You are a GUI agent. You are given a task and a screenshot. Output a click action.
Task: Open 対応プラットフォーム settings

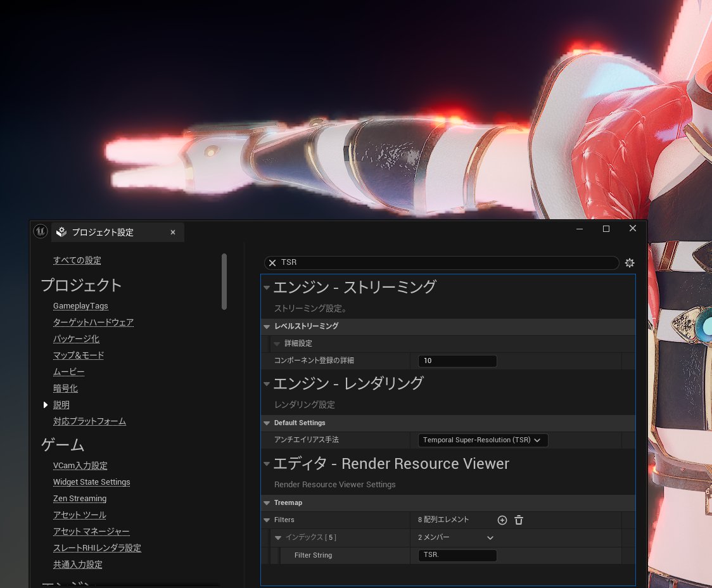click(x=89, y=421)
